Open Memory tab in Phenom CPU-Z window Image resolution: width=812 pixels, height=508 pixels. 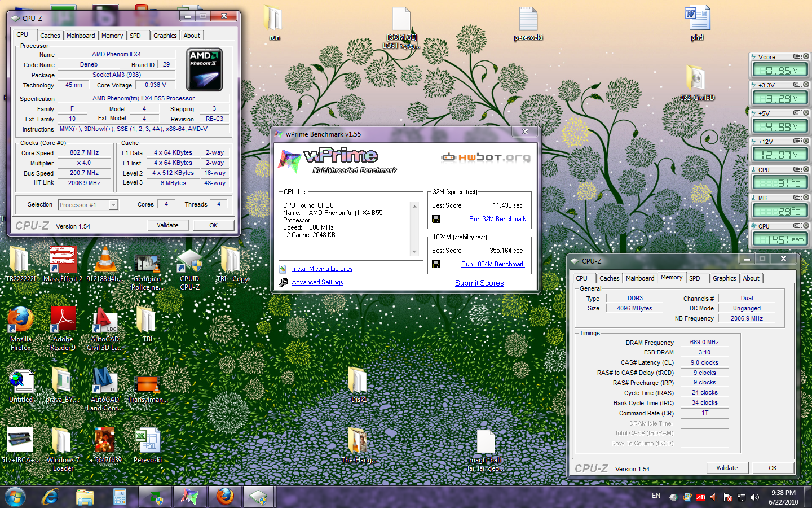point(112,36)
